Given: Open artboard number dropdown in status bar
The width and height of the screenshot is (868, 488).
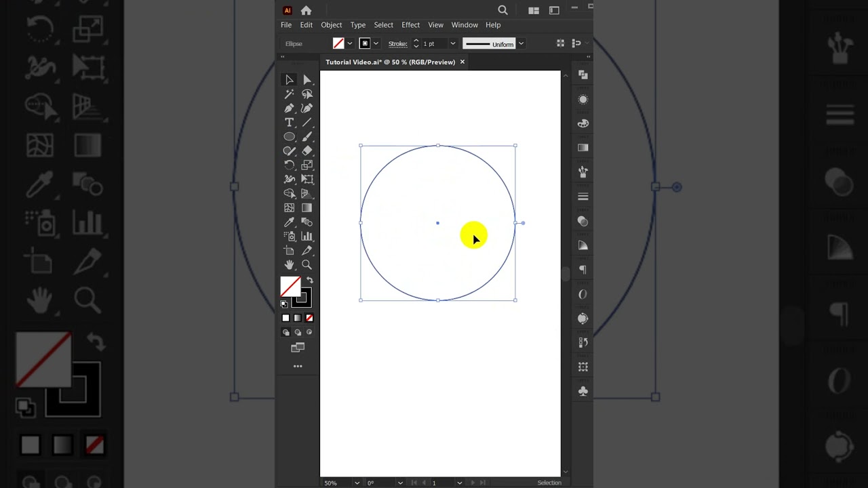Looking at the screenshot, I should (459, 483).
